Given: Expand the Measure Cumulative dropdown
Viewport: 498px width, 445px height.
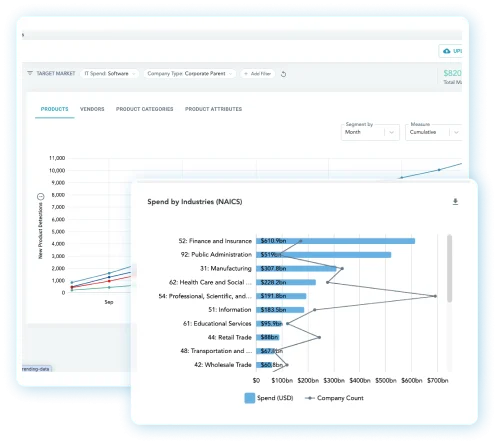Looking at the screenshot, I should (433, 132).
